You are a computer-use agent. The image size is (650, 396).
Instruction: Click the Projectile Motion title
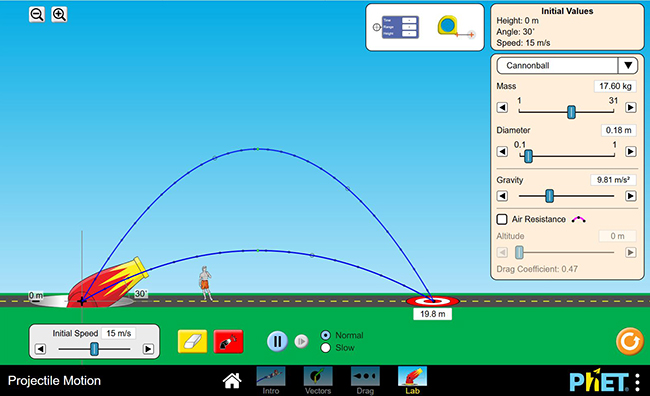54,381
